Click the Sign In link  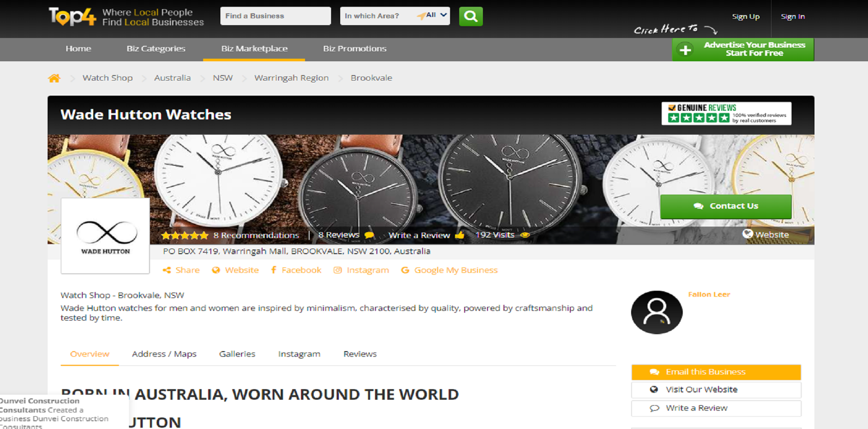point(793,16)
